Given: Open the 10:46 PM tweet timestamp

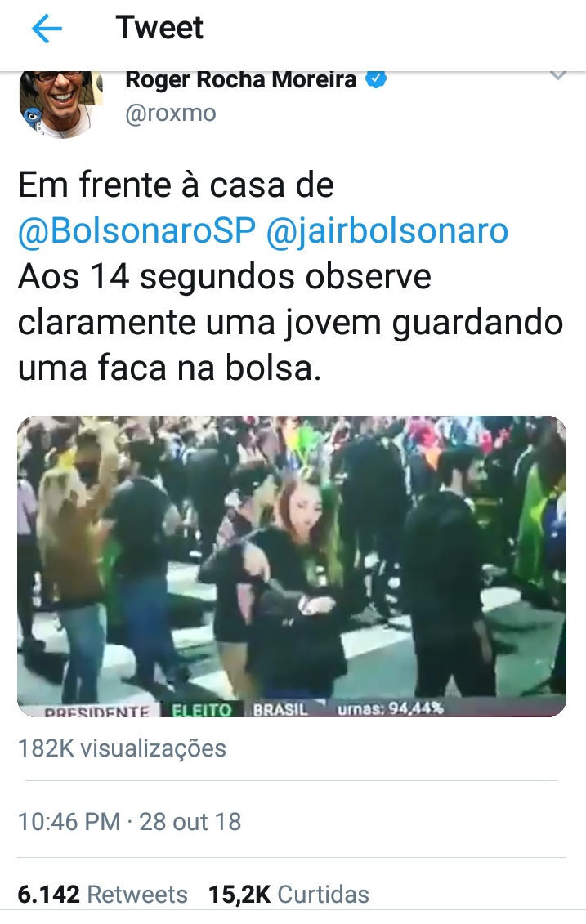Looking at the screenshot, I should 69,821.
